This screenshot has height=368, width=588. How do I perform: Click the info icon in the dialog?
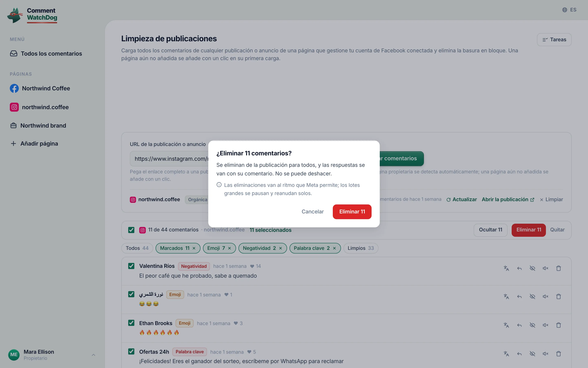click(219, 185)
